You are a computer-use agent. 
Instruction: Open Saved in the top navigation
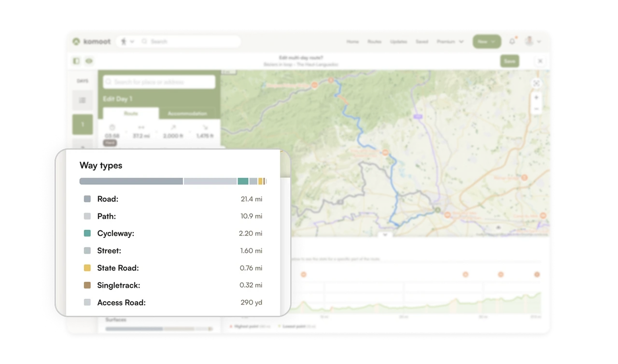(x=422, y=42)
